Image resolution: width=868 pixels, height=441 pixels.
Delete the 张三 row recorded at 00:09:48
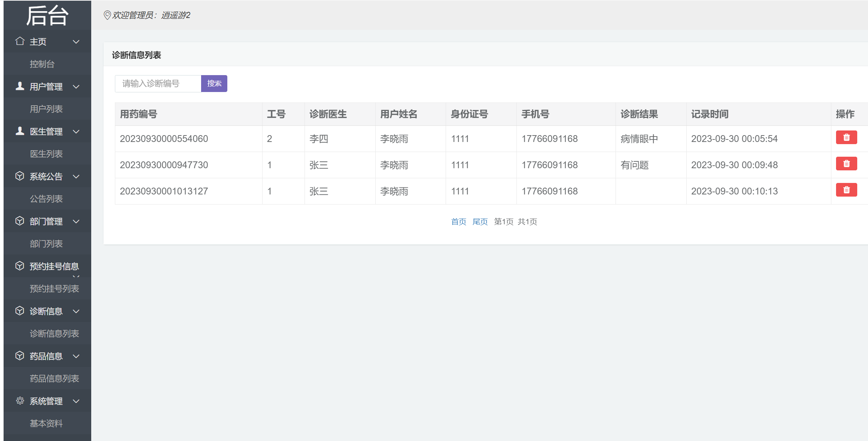[846, 163]
